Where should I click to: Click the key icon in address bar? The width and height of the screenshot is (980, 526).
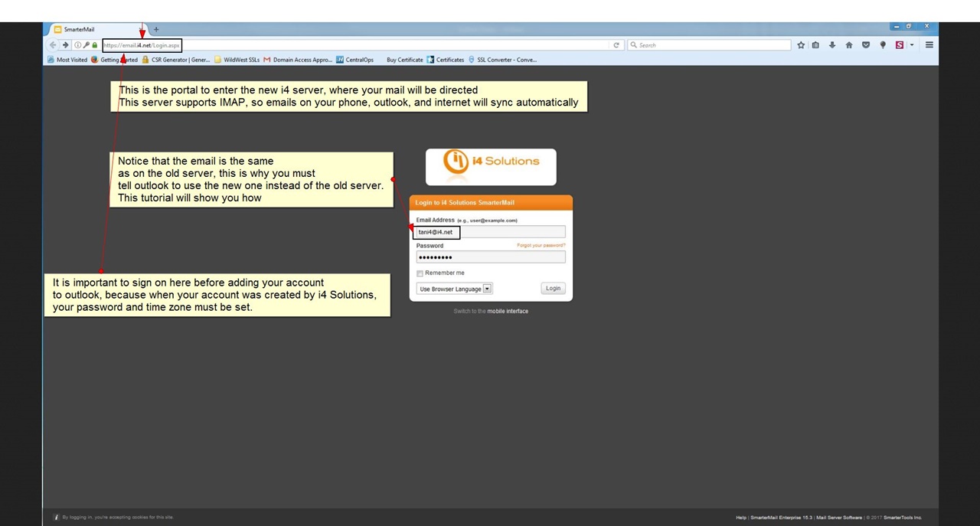click(87, 45)
